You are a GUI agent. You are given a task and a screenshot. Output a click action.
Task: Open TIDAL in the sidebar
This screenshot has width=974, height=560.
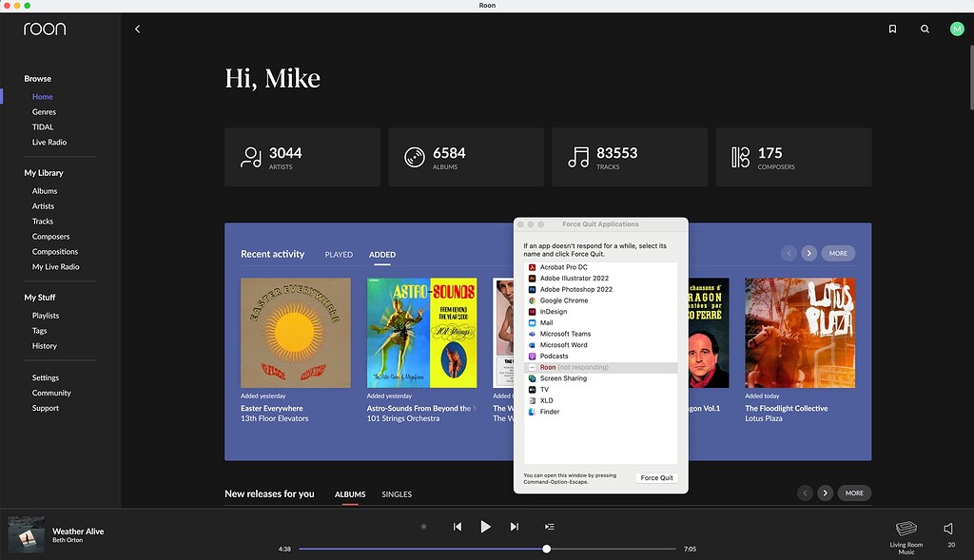point(43,126)
